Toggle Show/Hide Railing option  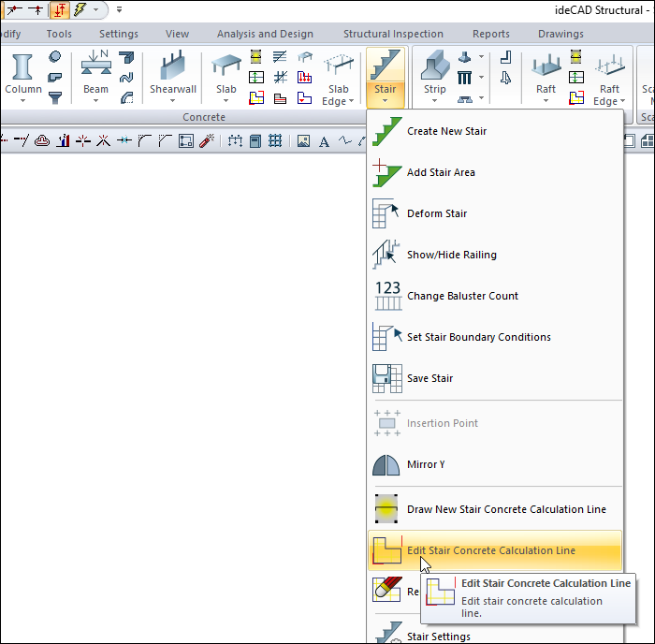pos(451,255)
